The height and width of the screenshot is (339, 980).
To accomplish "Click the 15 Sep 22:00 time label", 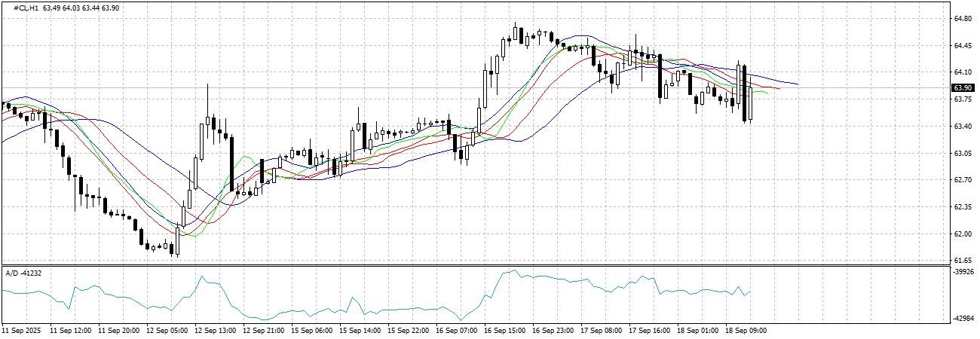I will click(408, 331).
